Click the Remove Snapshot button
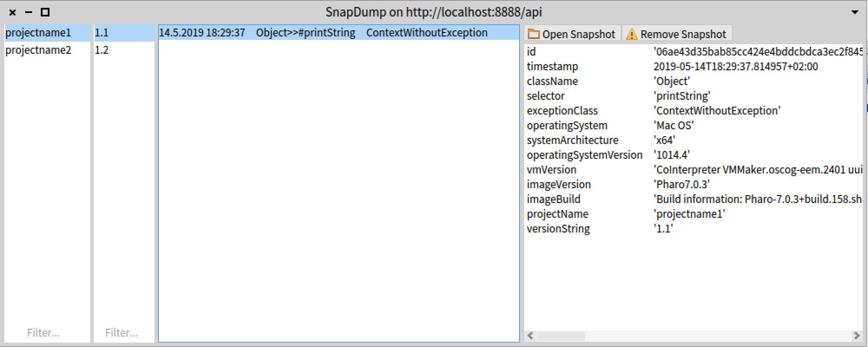Viewport: 868px width, 347px height. 677,34
